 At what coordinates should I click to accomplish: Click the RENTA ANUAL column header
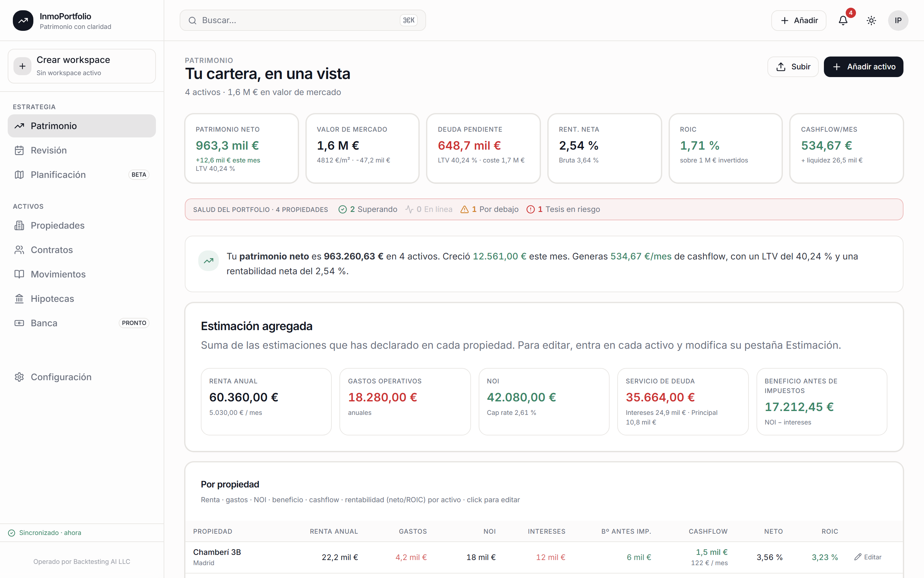334,531
